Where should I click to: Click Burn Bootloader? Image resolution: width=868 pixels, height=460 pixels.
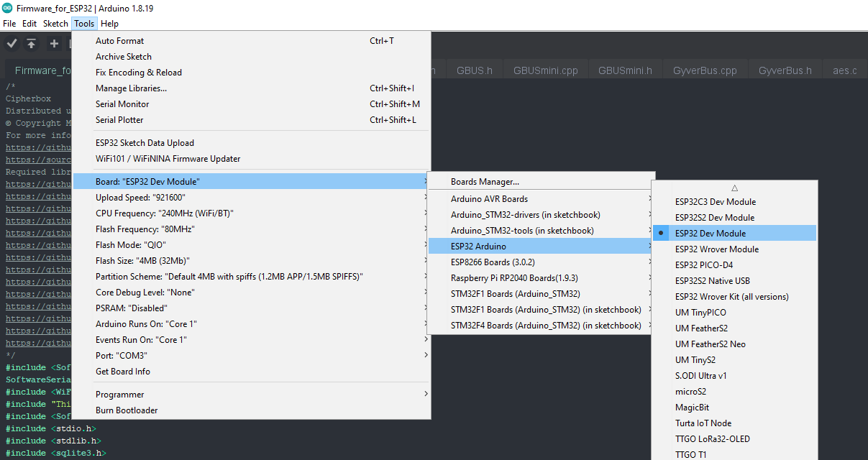tap(252, 410)
